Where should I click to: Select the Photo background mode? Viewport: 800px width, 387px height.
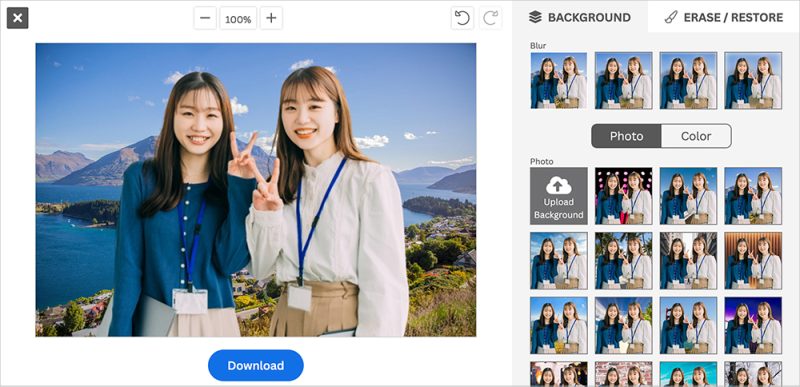point(627,136)
